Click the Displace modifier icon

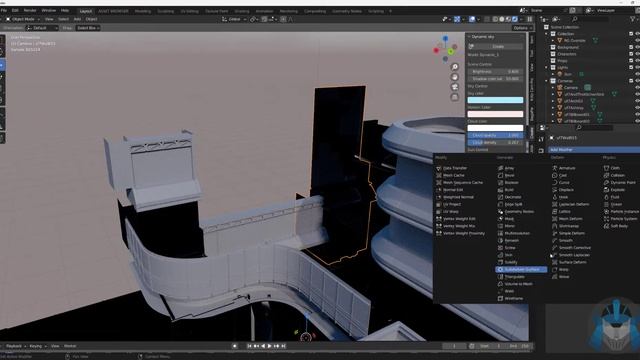555,190
